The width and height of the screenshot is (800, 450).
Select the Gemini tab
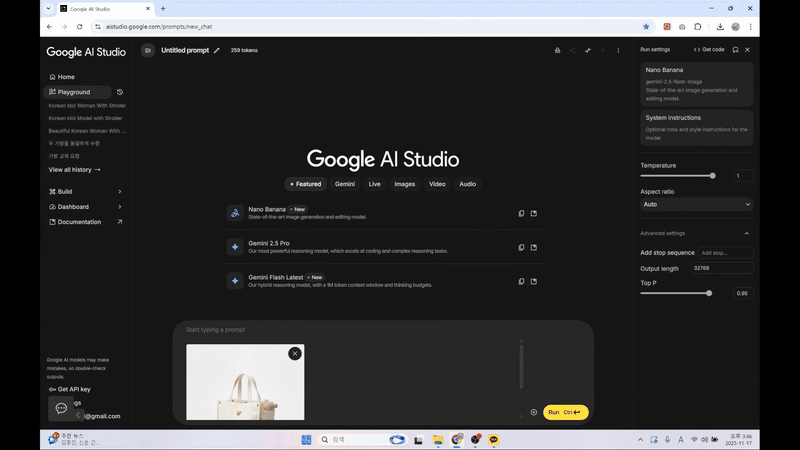[345, 184]
